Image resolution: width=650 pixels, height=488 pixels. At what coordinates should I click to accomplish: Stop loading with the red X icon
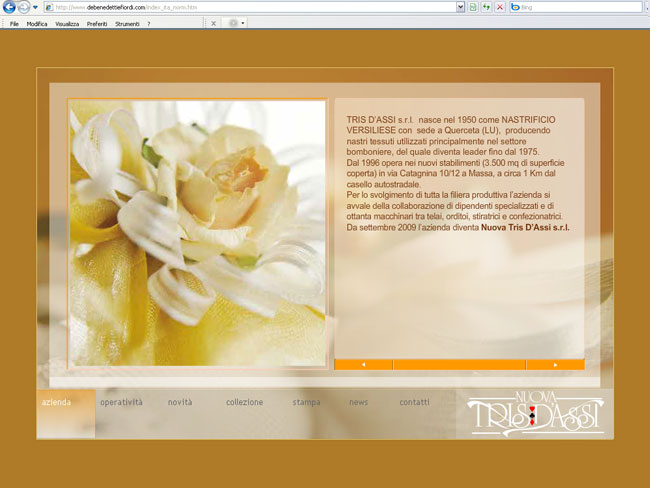tap(500, 7)
